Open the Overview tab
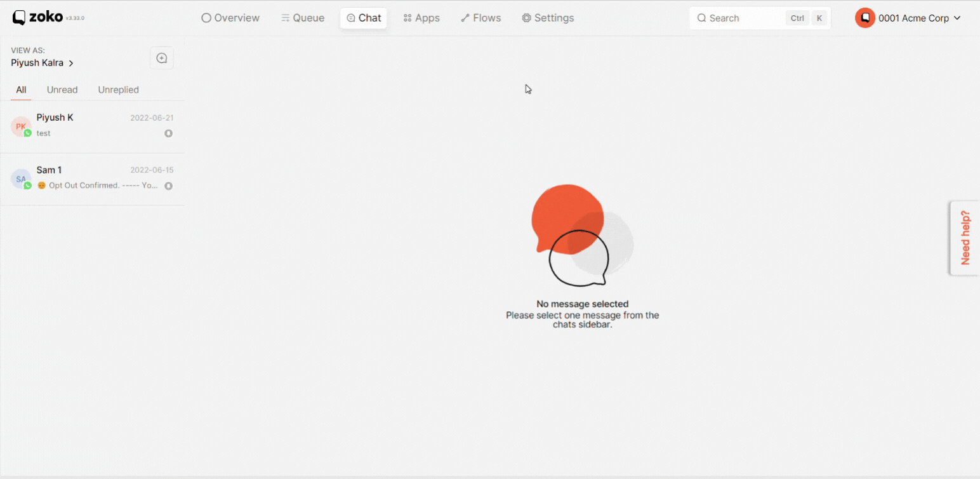The image size is (980, 479). (x=230, y=18)
